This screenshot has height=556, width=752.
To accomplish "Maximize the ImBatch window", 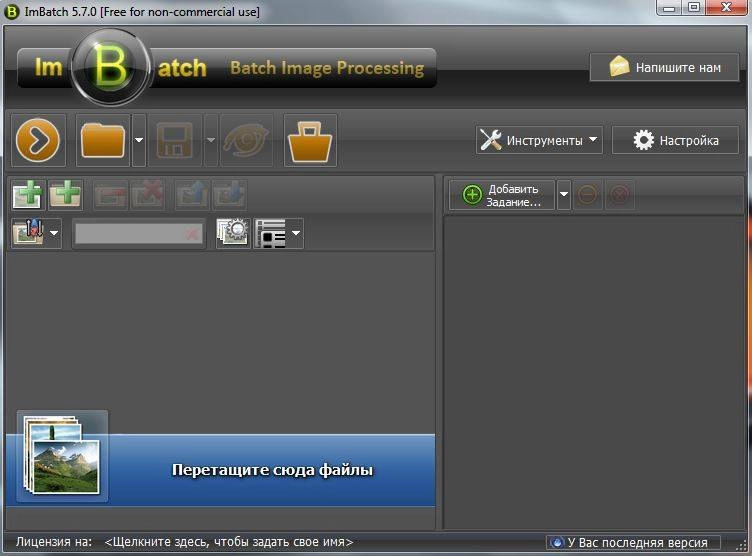I will (694, 7).
